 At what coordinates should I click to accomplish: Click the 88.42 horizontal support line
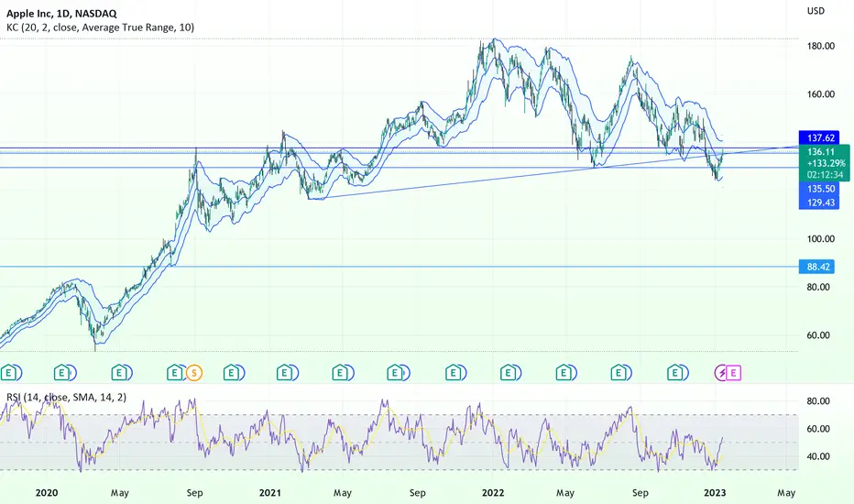[399, 267]
